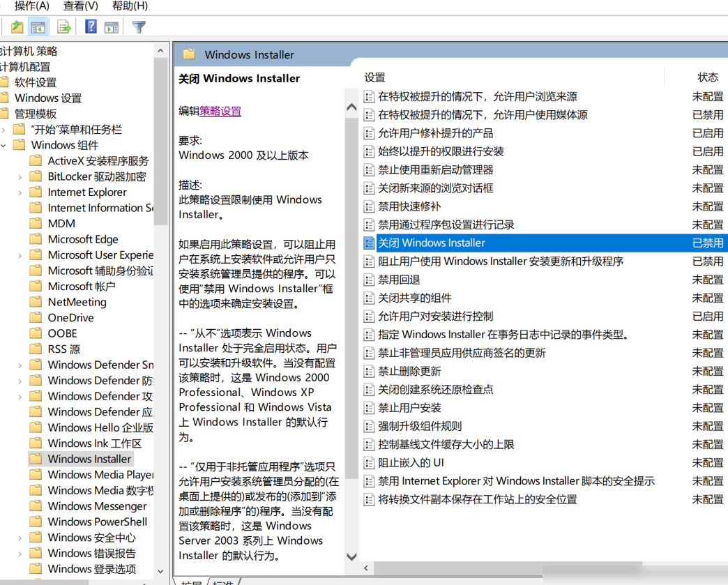Click policy icon for 阻止嵌入的 UI

point(369,463)
